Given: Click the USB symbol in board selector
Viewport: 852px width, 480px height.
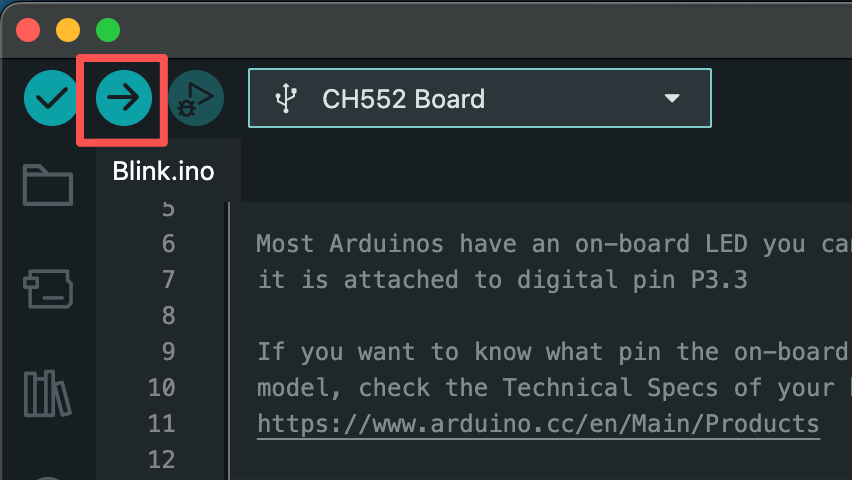Looking at the screenshot, I should [x=286, y=99].
